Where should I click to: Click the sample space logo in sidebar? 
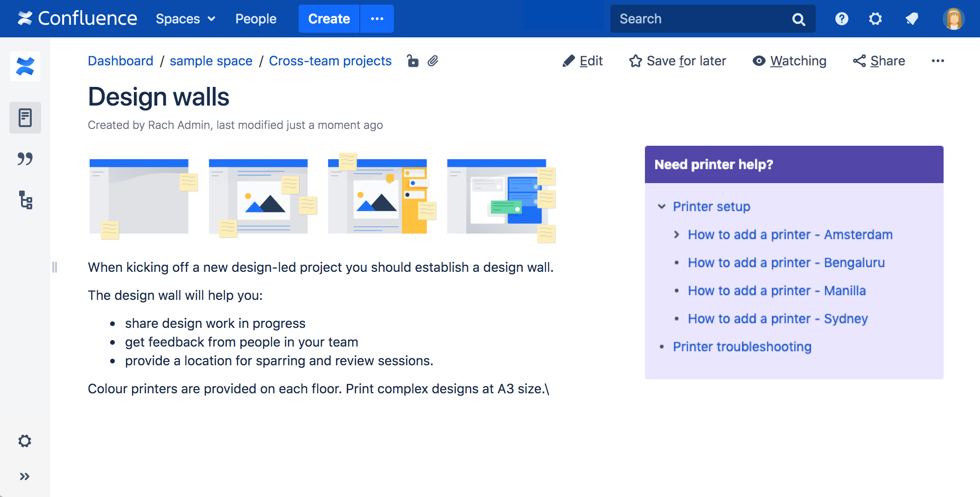25,66
